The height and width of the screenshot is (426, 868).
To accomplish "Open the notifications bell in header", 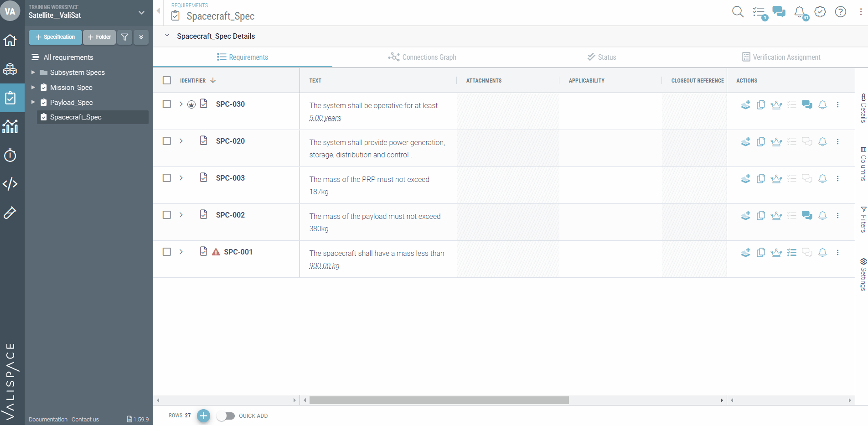I will [800, 12].
